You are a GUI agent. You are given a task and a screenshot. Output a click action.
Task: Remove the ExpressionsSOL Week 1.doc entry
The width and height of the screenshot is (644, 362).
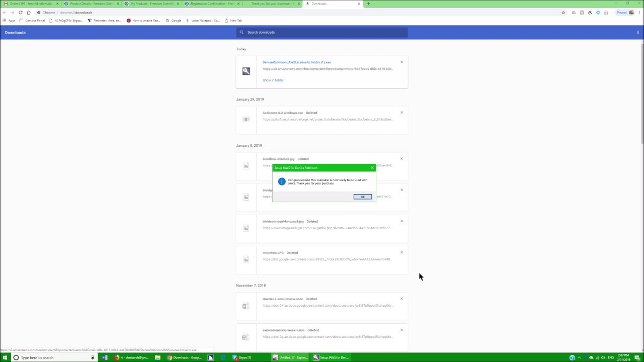point(401,330)
